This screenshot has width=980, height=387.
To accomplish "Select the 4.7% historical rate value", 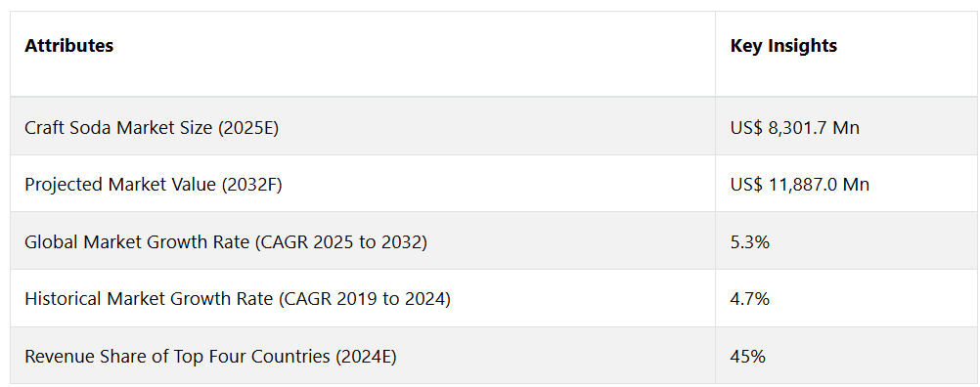I will pyautogui.click(x=749, y=300).
